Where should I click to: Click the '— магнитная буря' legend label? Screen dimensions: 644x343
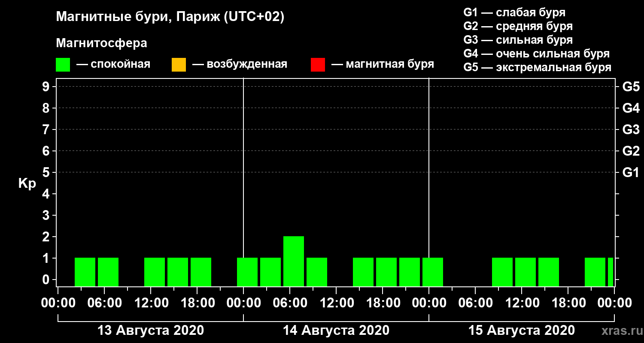(x=383, y=64)
